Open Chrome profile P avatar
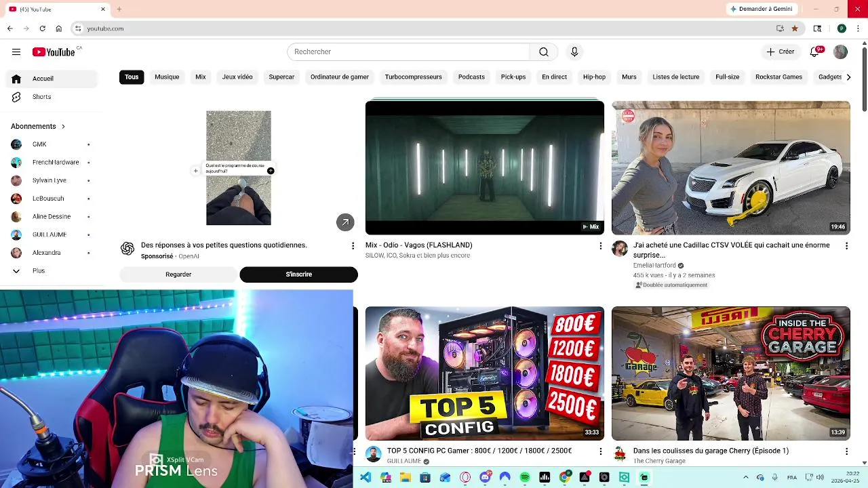Image resolution: width=868 pixels, height=488 pixels. 842,28
